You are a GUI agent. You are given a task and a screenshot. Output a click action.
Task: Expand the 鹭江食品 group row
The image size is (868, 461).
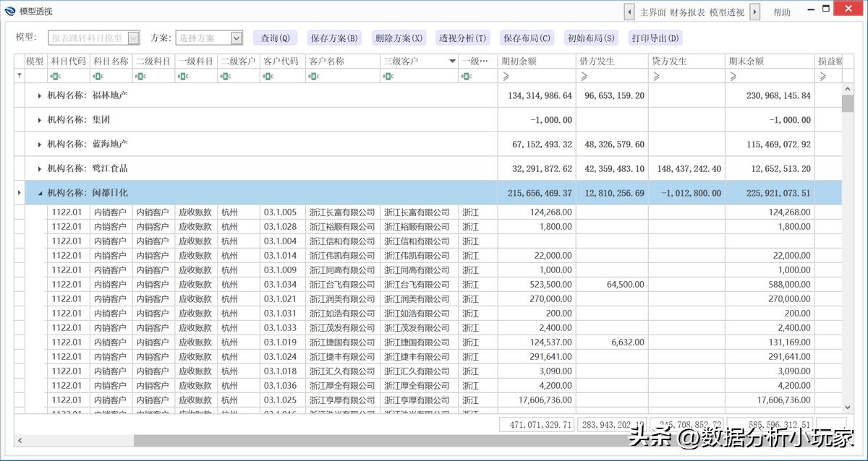click(x=40, y=168)
